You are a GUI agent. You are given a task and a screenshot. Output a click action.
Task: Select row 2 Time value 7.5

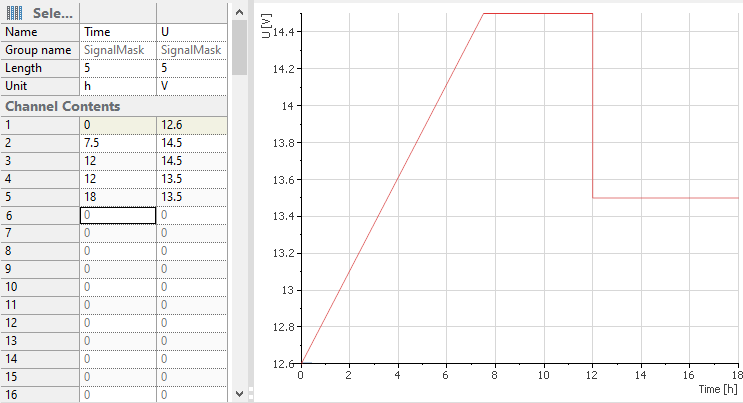pyautogui.click(x=118, y=143)
